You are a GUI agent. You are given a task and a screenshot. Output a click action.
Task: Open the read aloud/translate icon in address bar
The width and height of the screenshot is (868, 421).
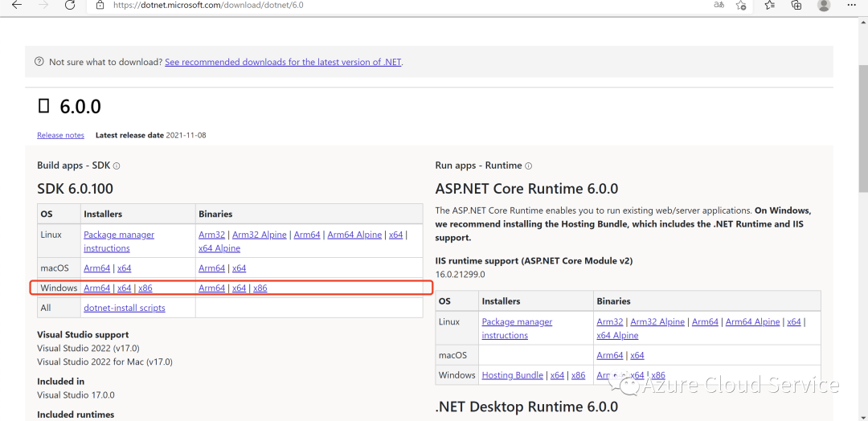[719, 5]
